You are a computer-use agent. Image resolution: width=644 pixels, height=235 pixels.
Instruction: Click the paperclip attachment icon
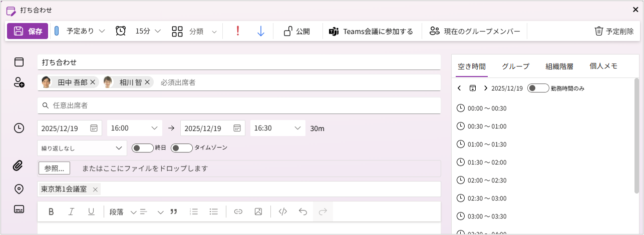(19, 166)
